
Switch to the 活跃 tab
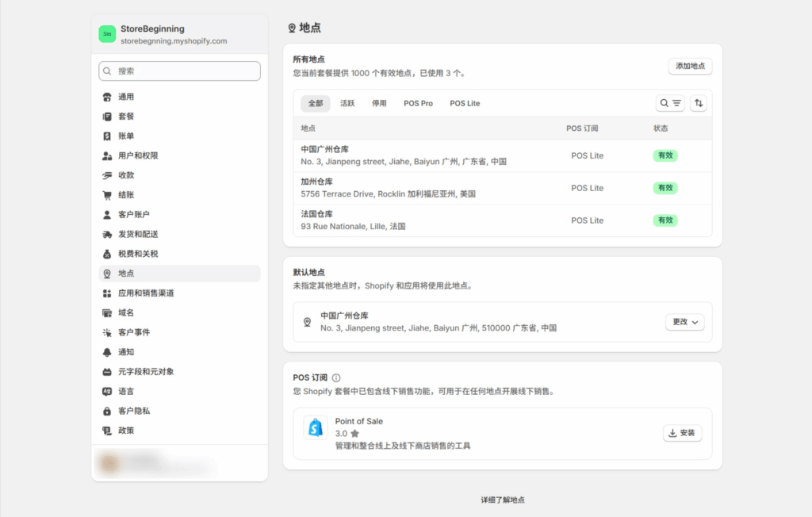(x=347, y=103)
